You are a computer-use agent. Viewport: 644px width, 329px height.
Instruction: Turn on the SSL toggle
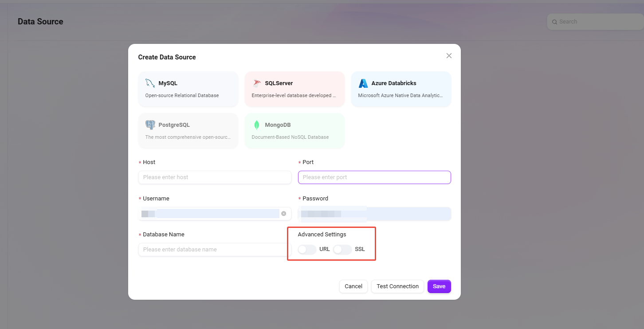[x=342, y=250]
